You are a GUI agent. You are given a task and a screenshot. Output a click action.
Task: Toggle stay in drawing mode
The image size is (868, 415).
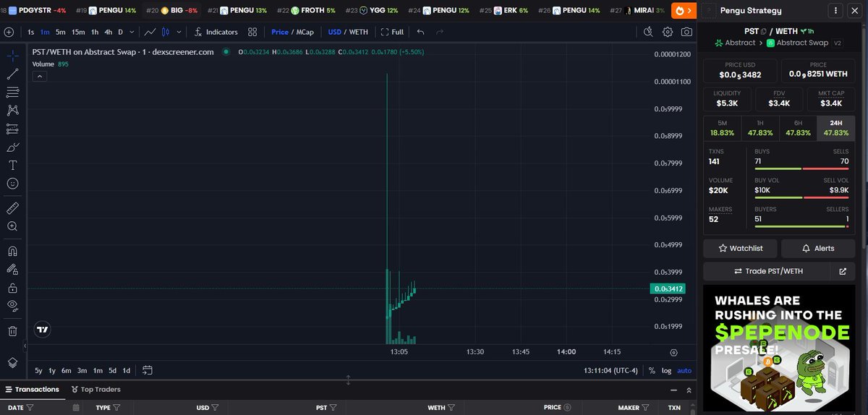point(12,269)
